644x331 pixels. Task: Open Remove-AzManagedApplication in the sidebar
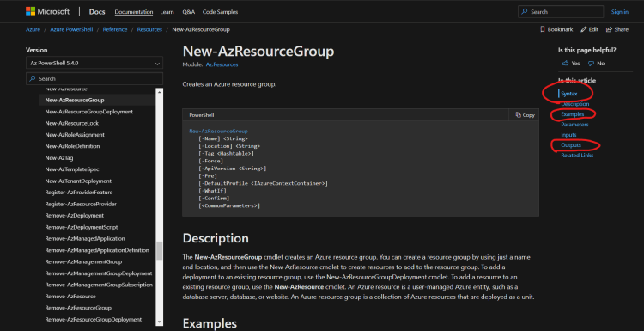click(85, 238)
